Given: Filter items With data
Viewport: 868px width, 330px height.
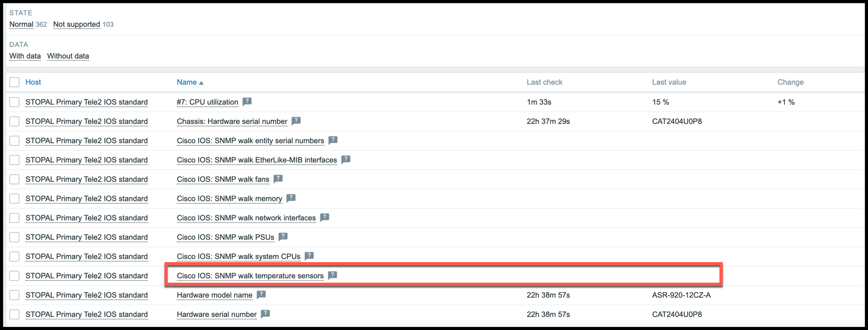Looking at the screenshot, I should [25, 56].
